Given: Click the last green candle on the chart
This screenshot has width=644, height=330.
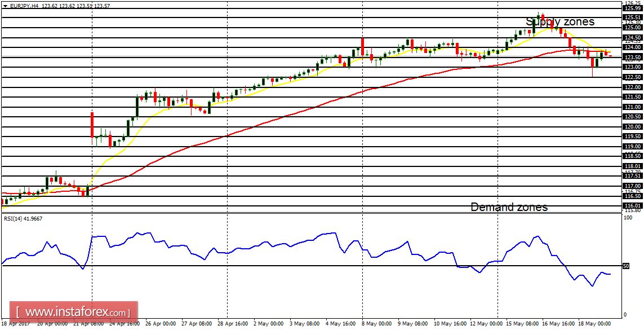Looking at the screenshot, I should 601,55.
